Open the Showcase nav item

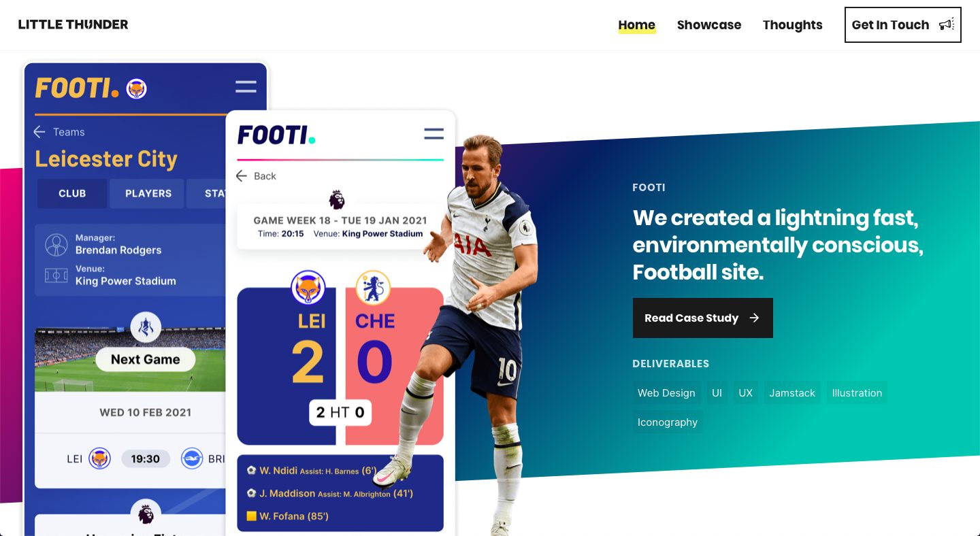coord(709,24)
